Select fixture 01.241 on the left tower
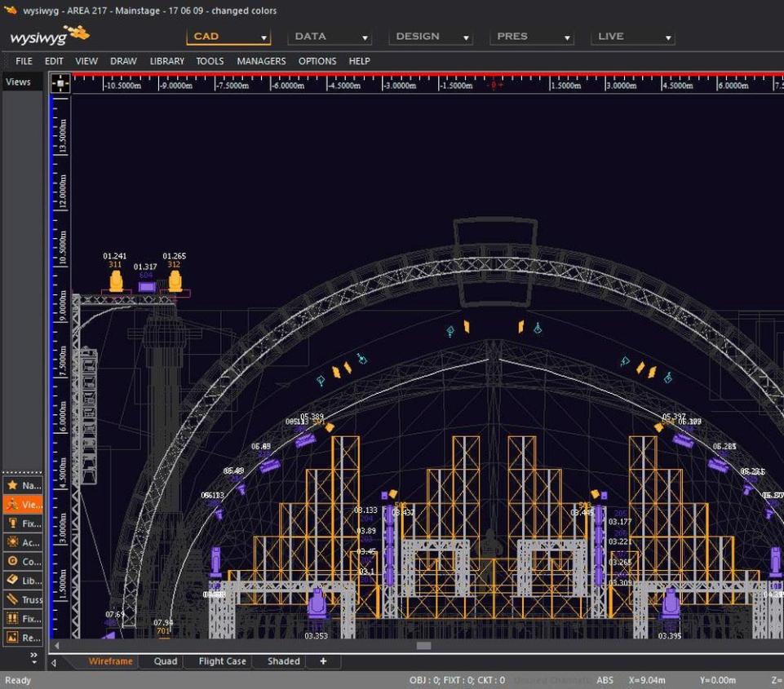 point(116,281)
